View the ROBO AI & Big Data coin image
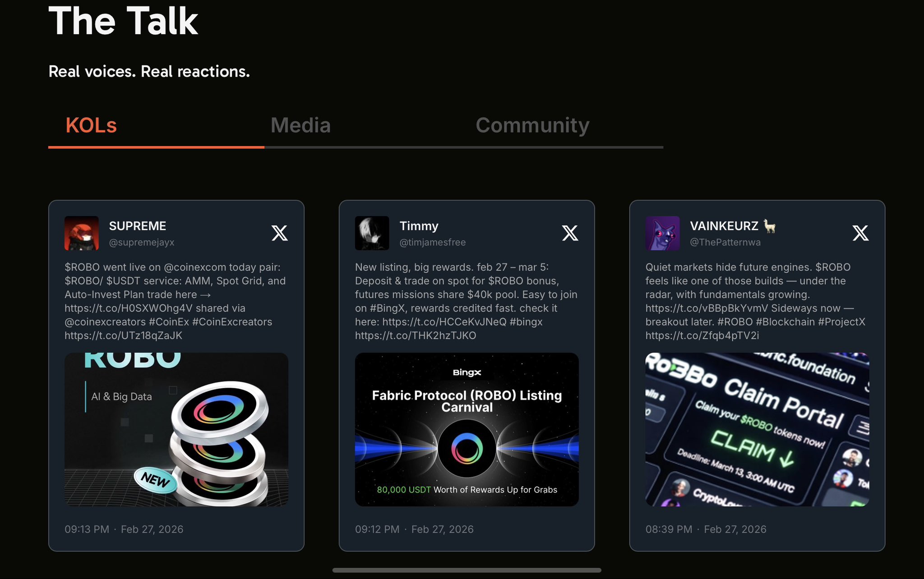924x579 pixels. tap(176, 429)
